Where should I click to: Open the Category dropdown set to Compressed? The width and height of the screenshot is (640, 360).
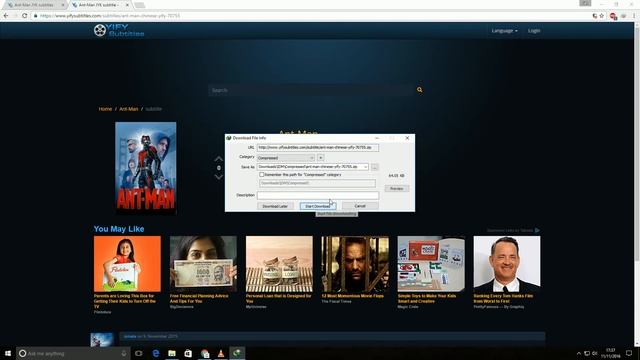tap(286, 158)
